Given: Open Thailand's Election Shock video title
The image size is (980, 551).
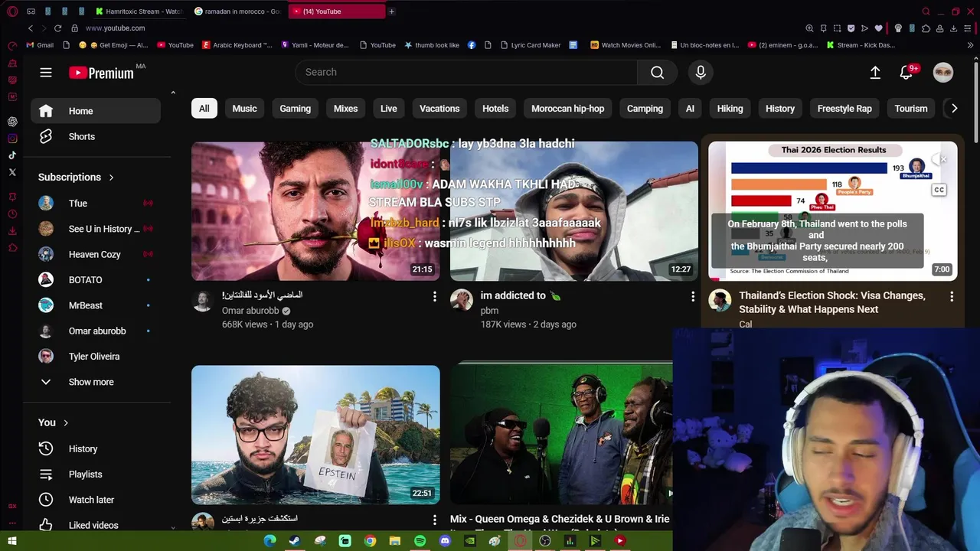Looking at the screenshot, I should 832,302.
